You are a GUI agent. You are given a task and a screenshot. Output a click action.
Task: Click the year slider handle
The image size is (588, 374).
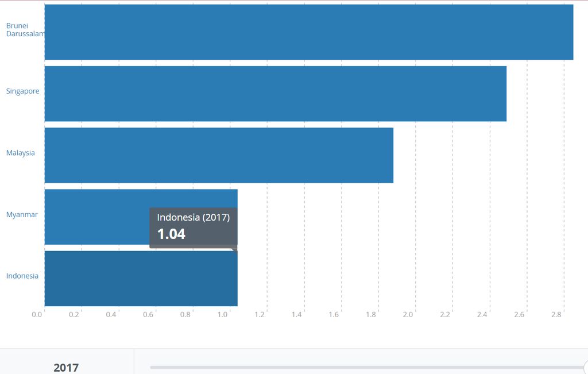585,367
